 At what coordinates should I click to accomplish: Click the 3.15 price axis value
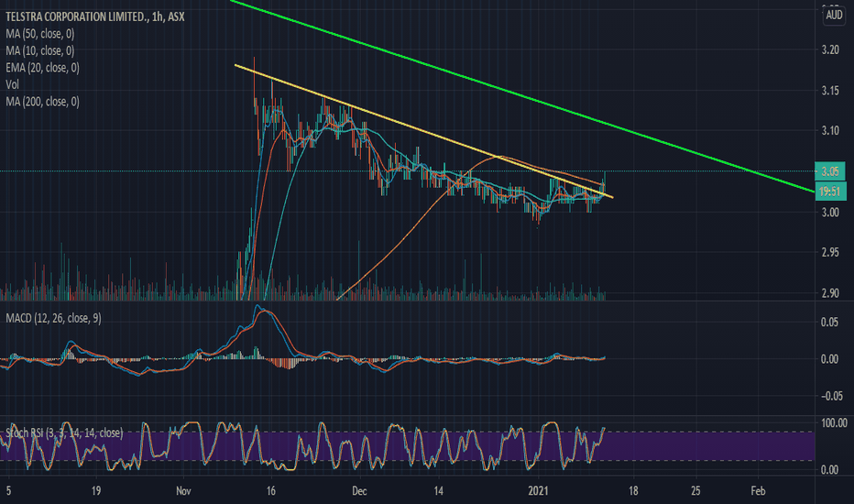(x=830, y=91)
